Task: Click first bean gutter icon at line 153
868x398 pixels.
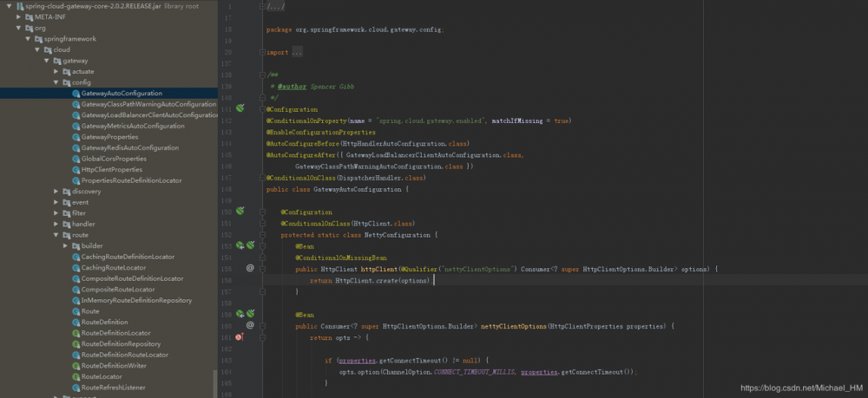Action: coord(240,245)
